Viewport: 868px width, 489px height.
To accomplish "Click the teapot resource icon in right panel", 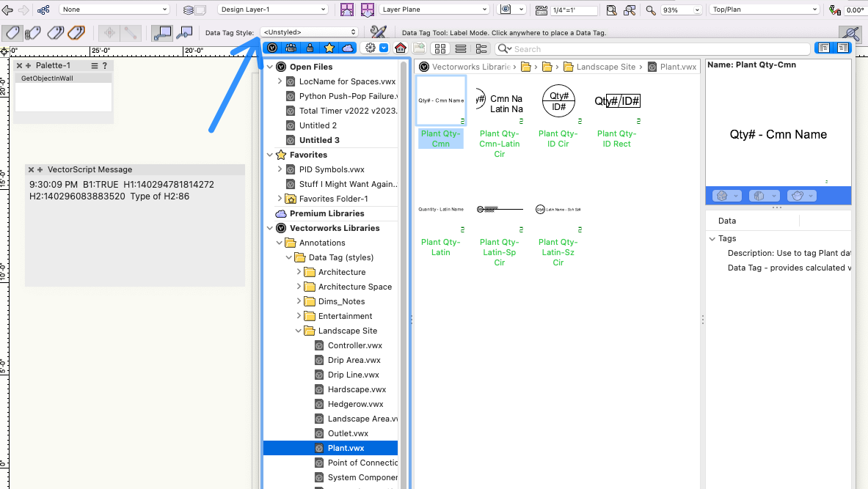I will point(798,196).
